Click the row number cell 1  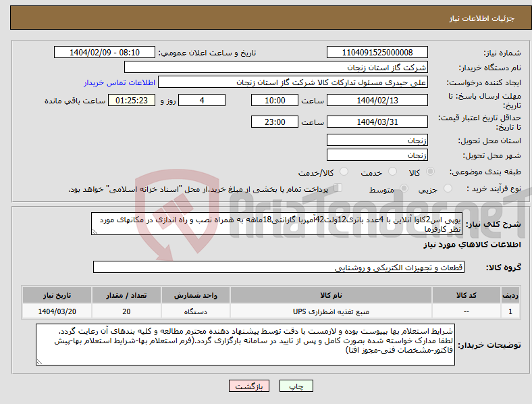click(x=510, y=311)
